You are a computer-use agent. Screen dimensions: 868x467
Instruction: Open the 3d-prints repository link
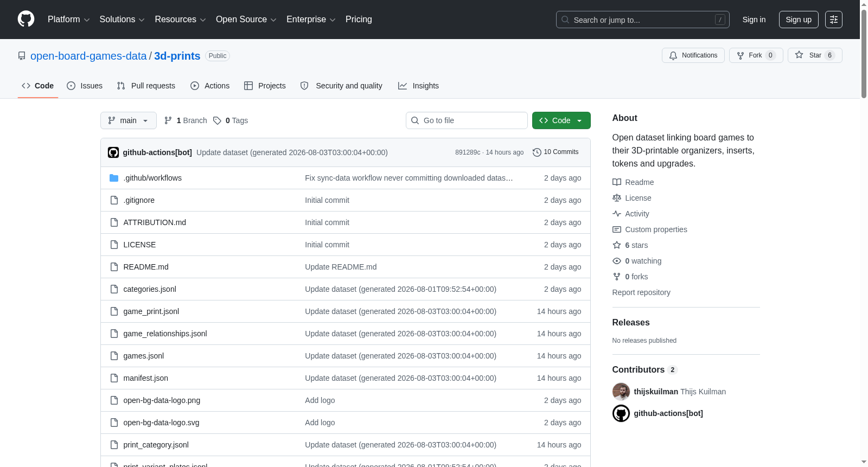pyautogui.click(x=177, y=56)
